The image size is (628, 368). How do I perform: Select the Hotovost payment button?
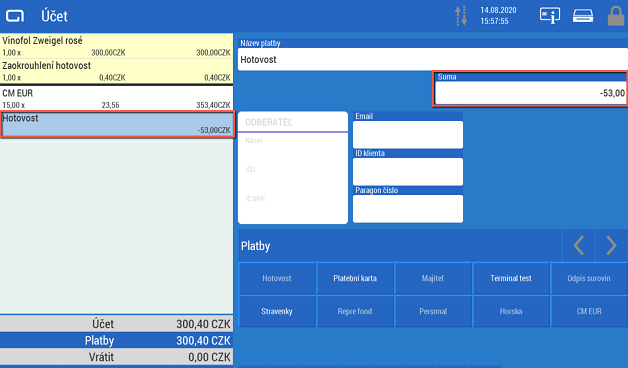277,278
